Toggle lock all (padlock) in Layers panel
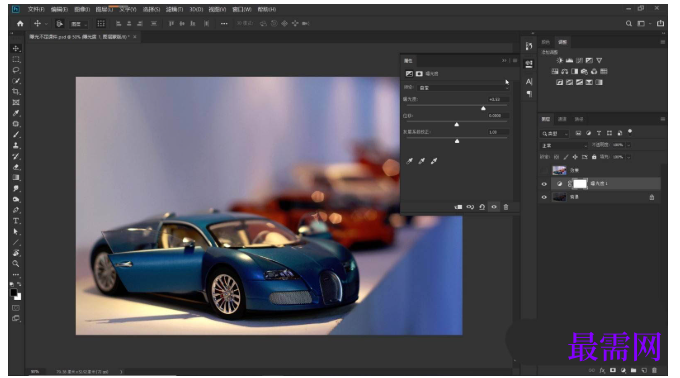The image size is (680, 378). pyautogui.click(x=594, y=157)
